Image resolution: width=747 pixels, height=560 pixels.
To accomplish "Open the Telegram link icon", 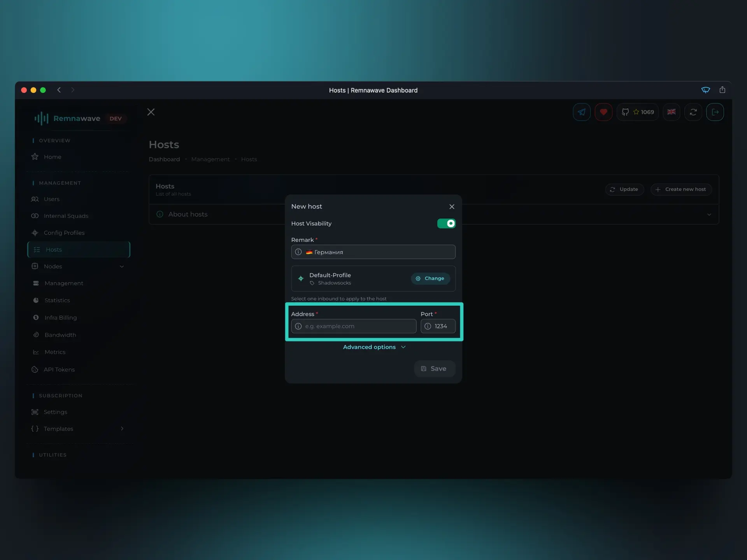I will coord(581,112).
